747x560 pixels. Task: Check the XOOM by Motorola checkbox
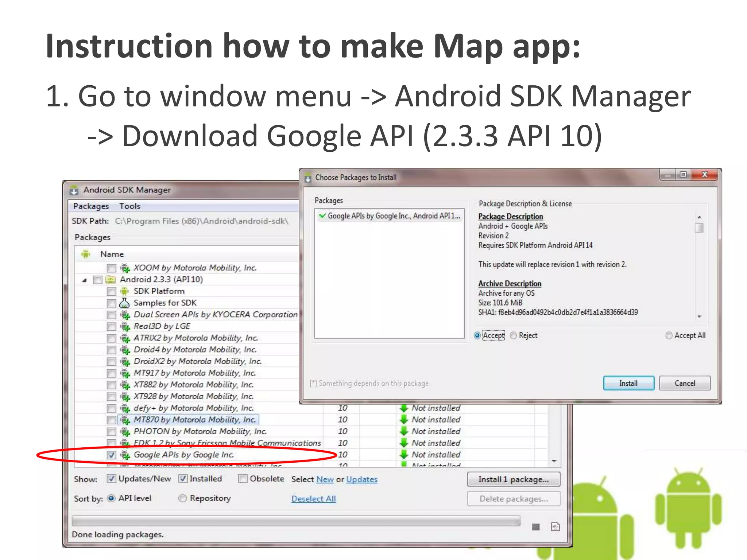click(x=112, y=268)
